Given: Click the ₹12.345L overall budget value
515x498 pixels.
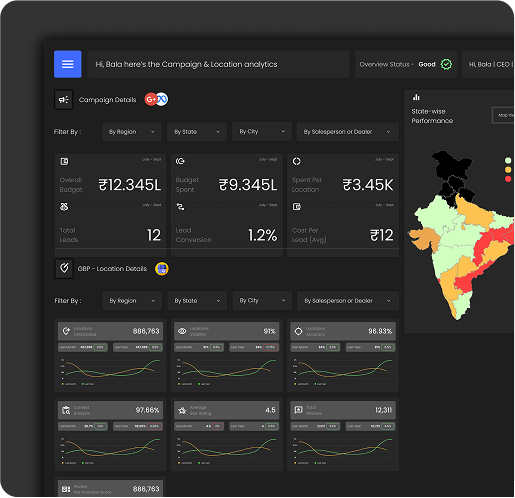Looking at the screenshot, I should (130, 185).
